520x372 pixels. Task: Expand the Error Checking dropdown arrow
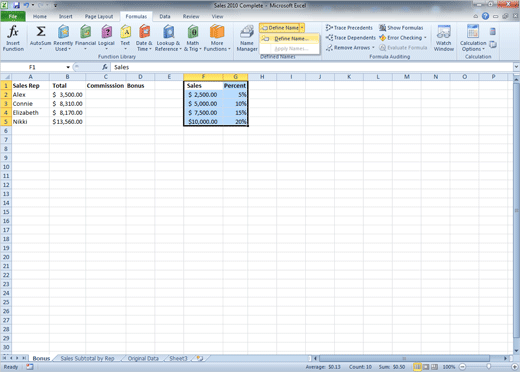(x=425, y=38)
